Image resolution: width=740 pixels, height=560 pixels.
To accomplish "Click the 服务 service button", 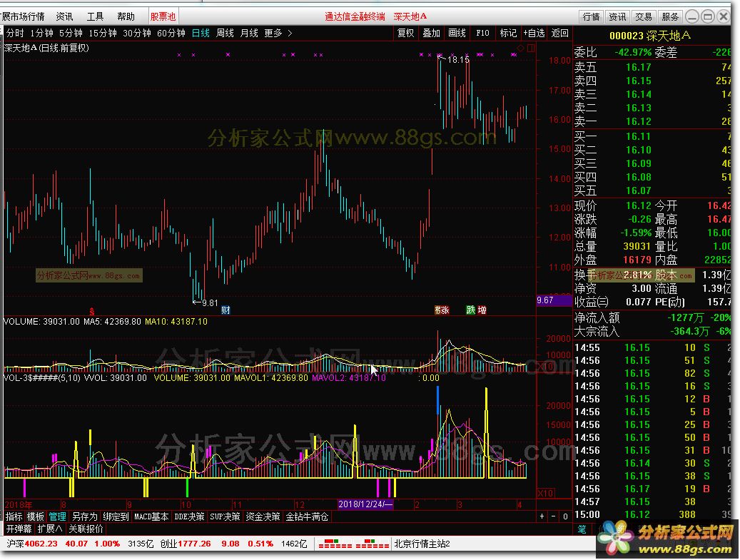I will tap(669, 17).
